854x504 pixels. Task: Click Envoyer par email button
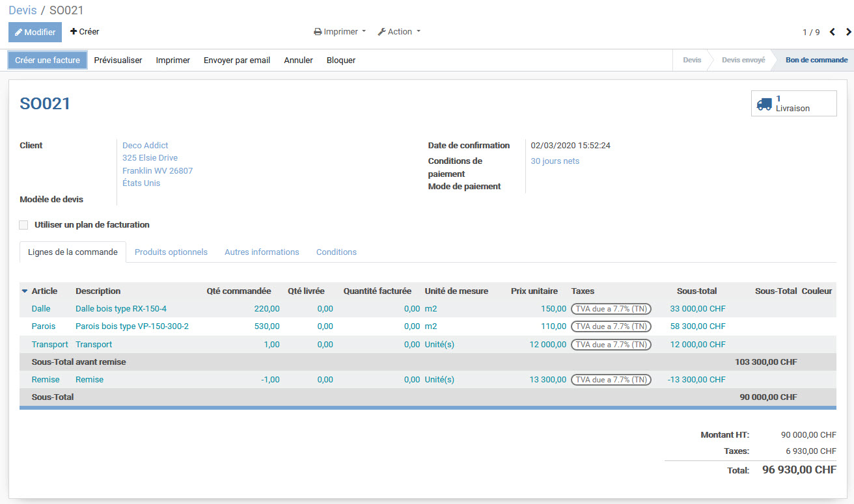237,60
